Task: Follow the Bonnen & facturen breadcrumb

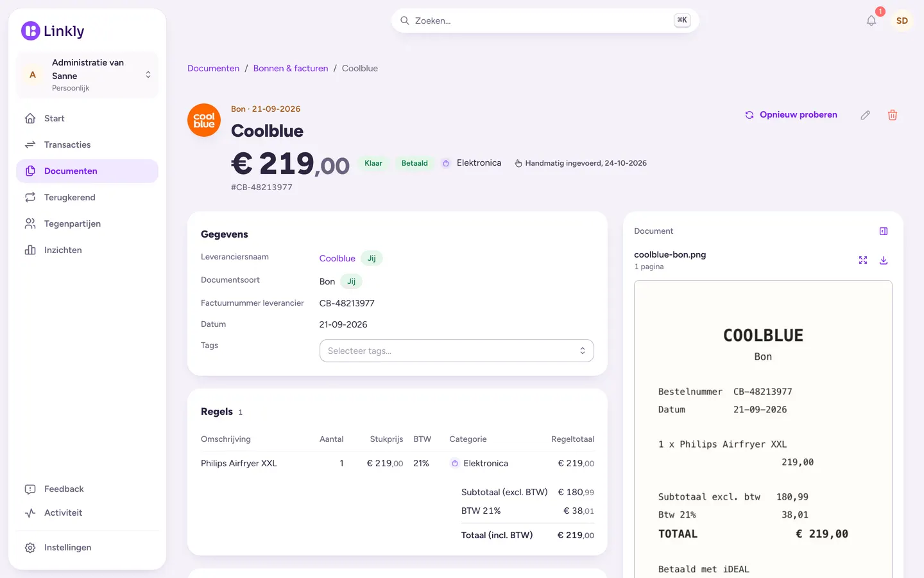Action: [291, 68]
